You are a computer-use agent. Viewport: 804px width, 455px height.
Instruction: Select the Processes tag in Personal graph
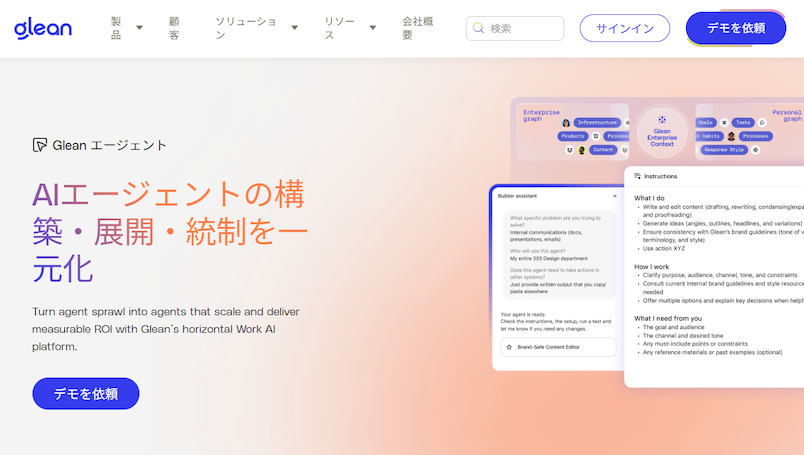tap(755, 136)
